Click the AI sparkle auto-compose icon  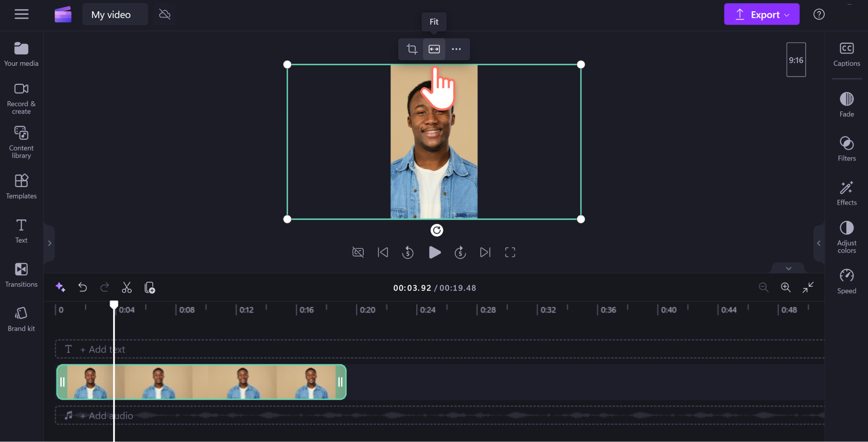tap(60, 287)
